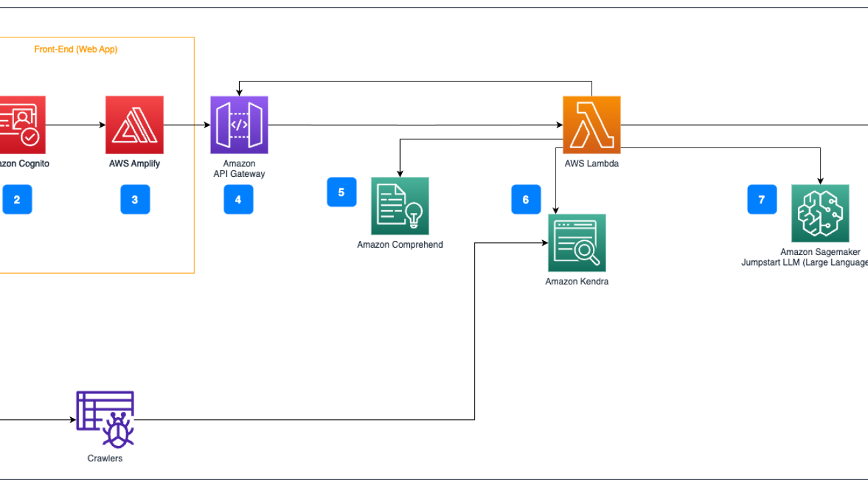Click the Amazon Sagemaker Jumpstart icon
Screen dimensions: 868x488
pyautogui.click(x=820, y=214)
